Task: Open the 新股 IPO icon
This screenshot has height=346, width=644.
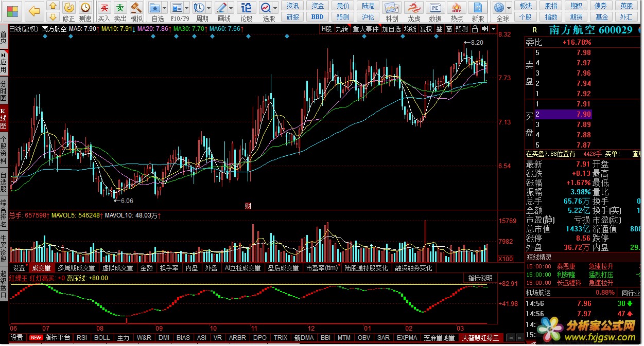Action: (478, 8)
